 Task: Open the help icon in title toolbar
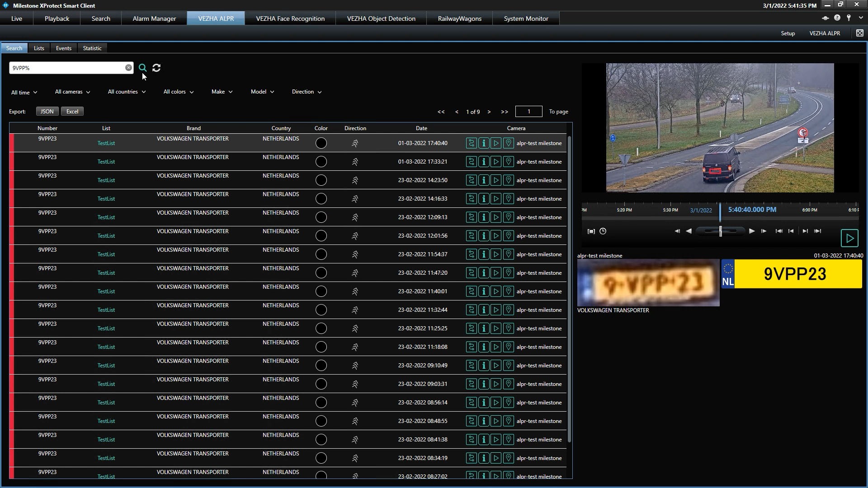point(837,18)
